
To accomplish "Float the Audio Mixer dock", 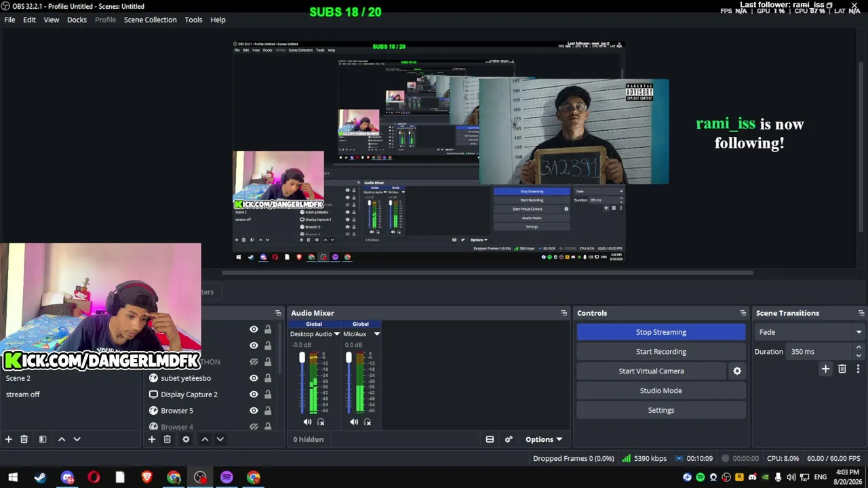I will (564, 313).
